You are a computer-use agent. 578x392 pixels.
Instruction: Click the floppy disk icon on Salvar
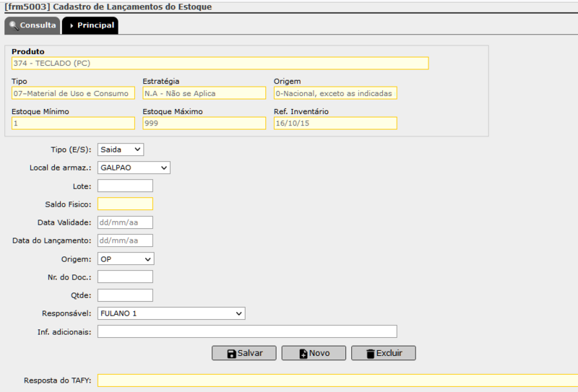(x=231, y=354)
